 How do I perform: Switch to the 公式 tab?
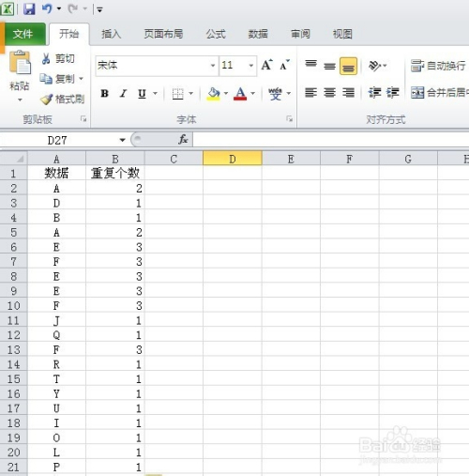click(216, 34)
